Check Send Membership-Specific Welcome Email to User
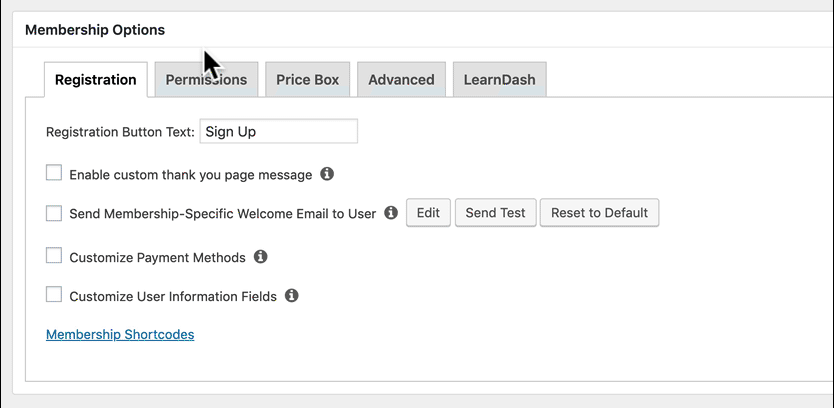This screenshot has height=408, width=834. (x=54, y=213)
